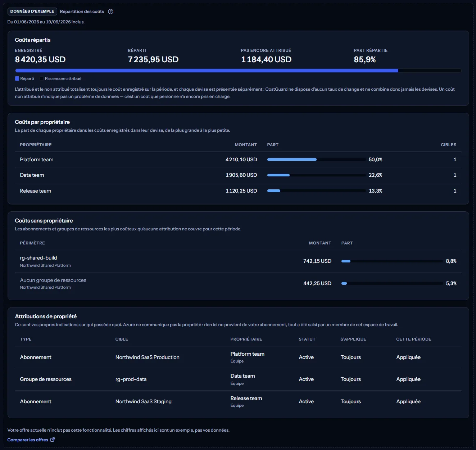
Task: Click the MONTANT header in Coûts par propriétaire
Action: 246,145
